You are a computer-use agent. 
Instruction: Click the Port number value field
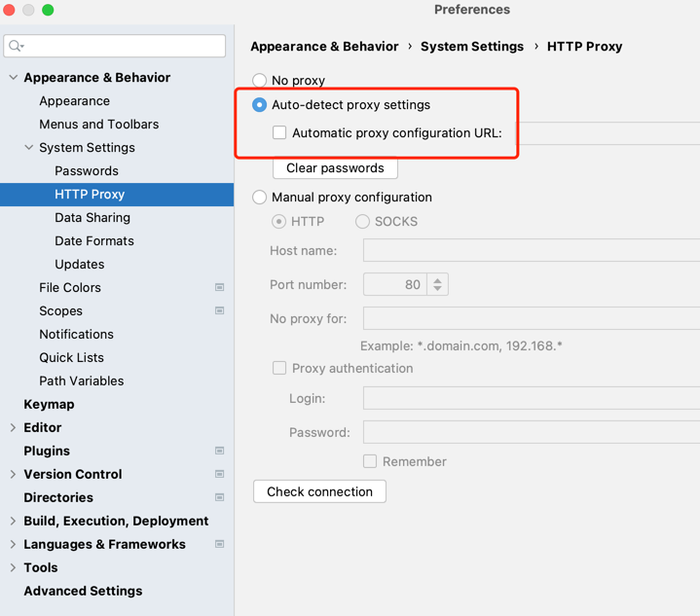point(395,284)
